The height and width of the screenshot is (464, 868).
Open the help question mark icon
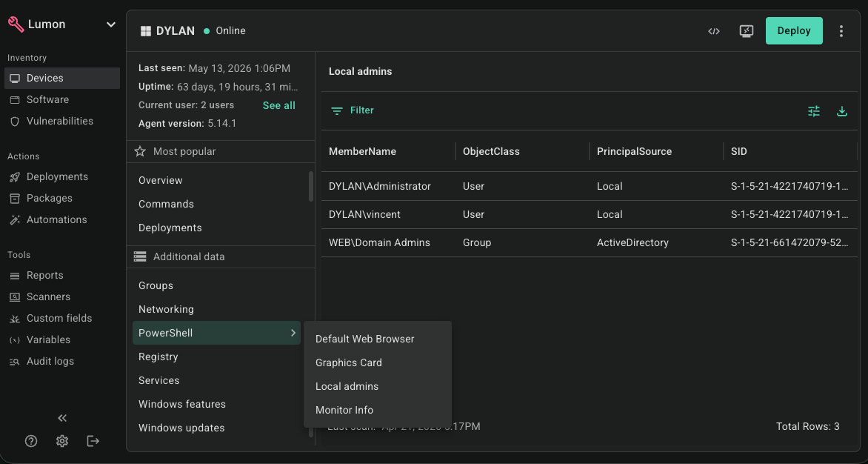[31, 441]
